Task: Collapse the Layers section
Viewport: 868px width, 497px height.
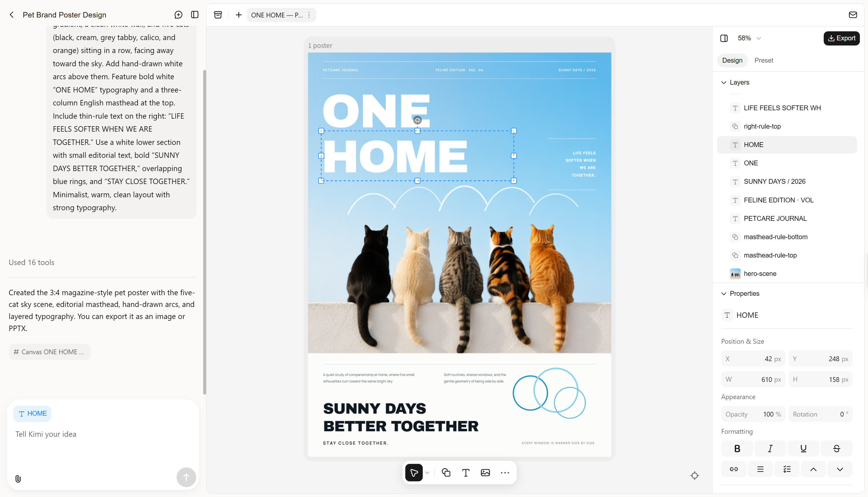Action: click(x=724, y=82)
